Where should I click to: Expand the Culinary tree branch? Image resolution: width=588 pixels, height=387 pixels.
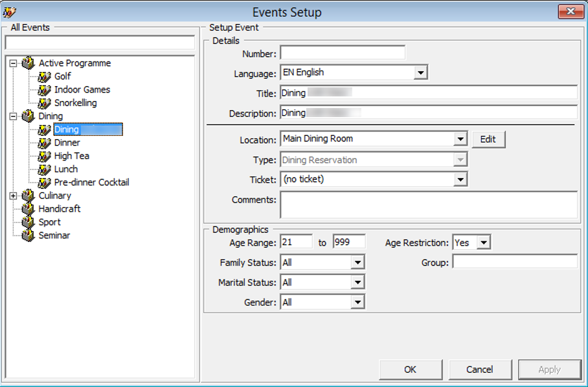(14, 195)
